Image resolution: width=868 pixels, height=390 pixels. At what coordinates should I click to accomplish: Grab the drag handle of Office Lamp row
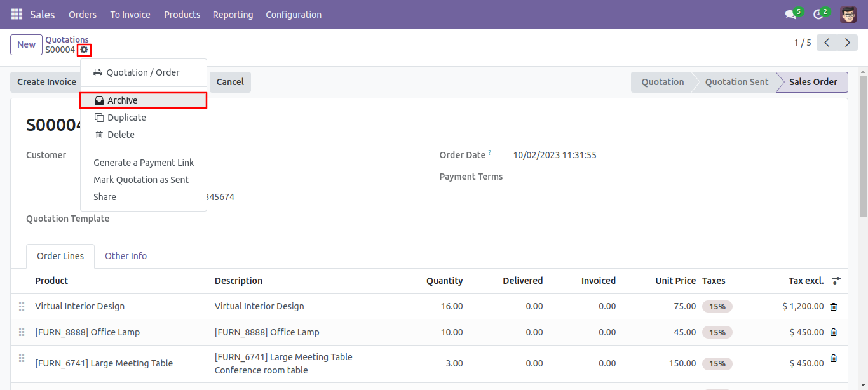[22, 332]
